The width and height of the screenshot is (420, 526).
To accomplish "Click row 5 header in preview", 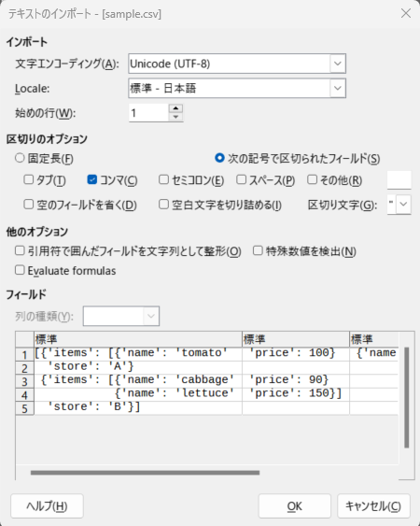I will pos(24,408).
